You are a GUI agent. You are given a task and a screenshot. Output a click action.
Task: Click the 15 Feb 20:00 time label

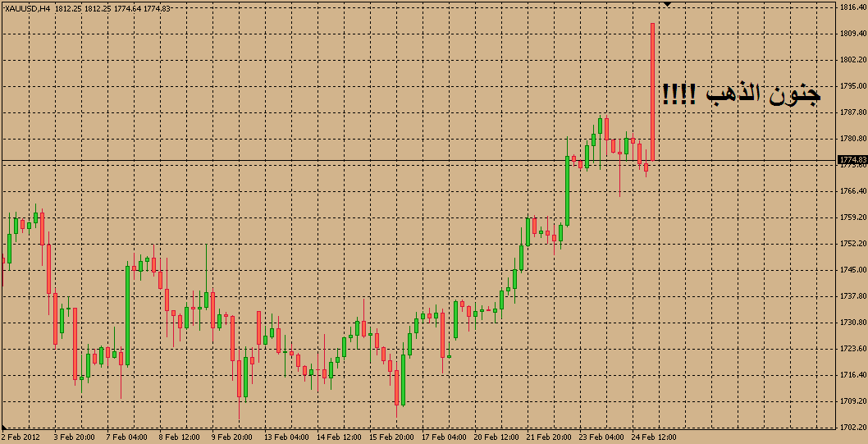pos(391,437)
